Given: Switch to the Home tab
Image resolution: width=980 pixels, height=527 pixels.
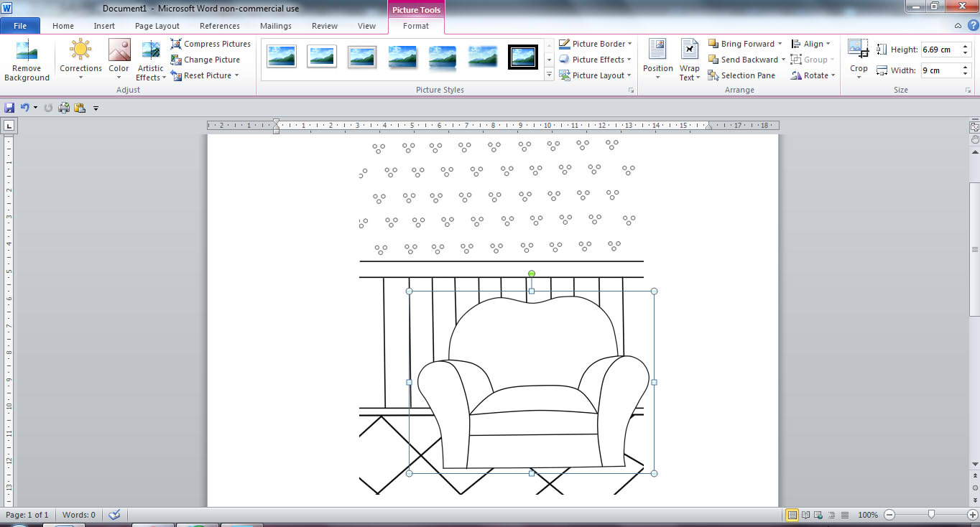Looking at the screenshot, I should coord(63,25).
